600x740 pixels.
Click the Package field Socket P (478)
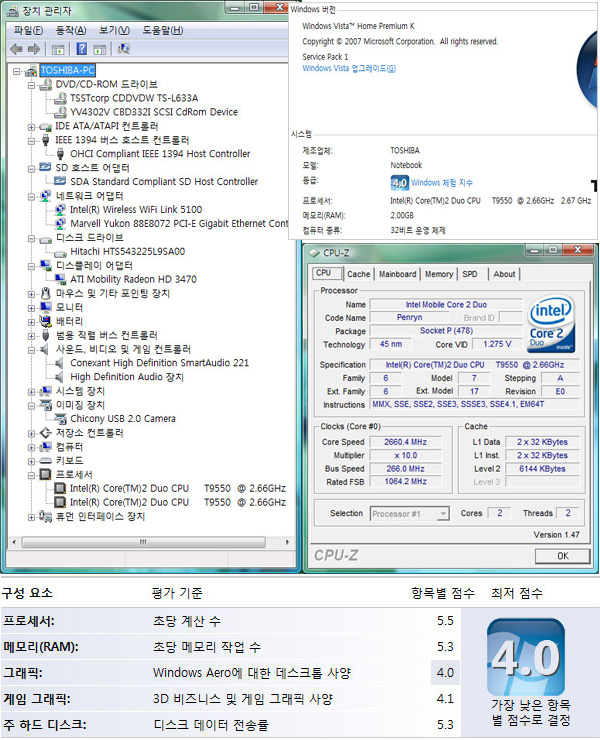pyautogui.click(x=446, y=331)
